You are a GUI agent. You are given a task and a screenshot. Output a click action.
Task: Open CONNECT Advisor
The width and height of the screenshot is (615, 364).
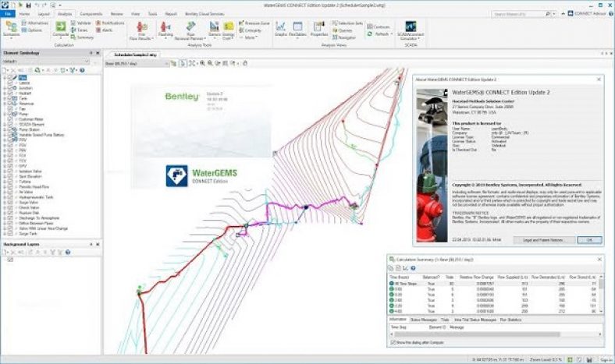click(x=587, y=14)
